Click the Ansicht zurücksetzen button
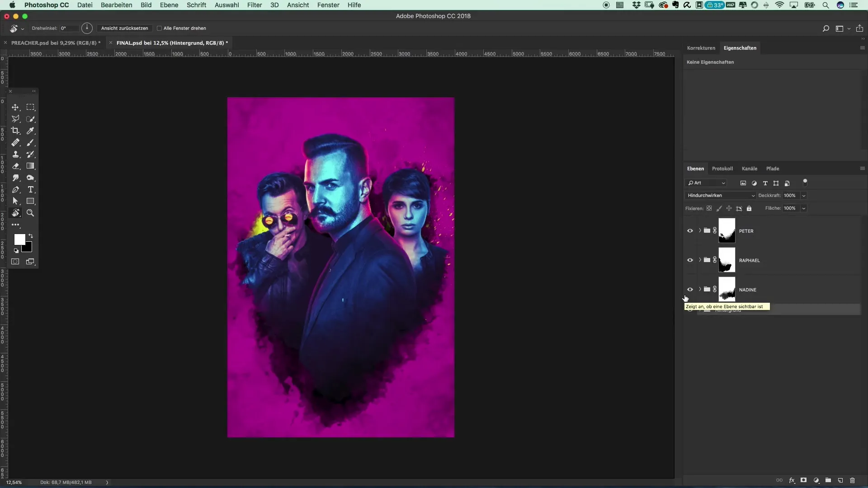The image size is (868, 488). pyautogui.click(x=124, y=28)
